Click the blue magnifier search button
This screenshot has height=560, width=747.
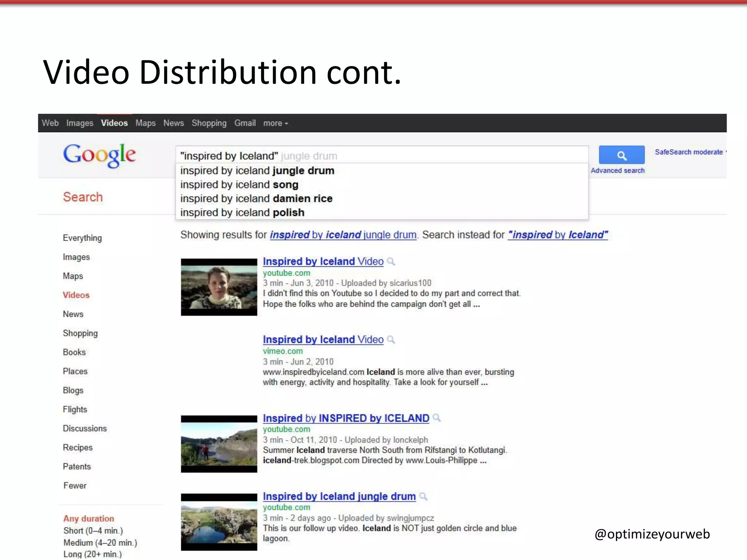coord(622,155)
